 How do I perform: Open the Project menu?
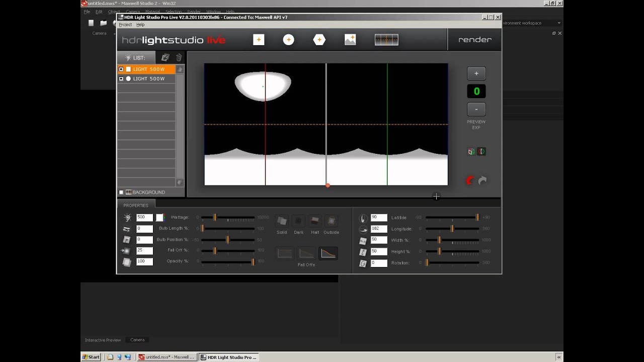point(125,25)
